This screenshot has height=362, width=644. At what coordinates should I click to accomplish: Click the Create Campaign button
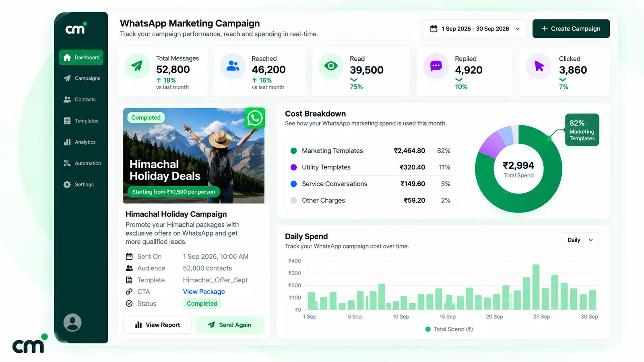[571, 29]
